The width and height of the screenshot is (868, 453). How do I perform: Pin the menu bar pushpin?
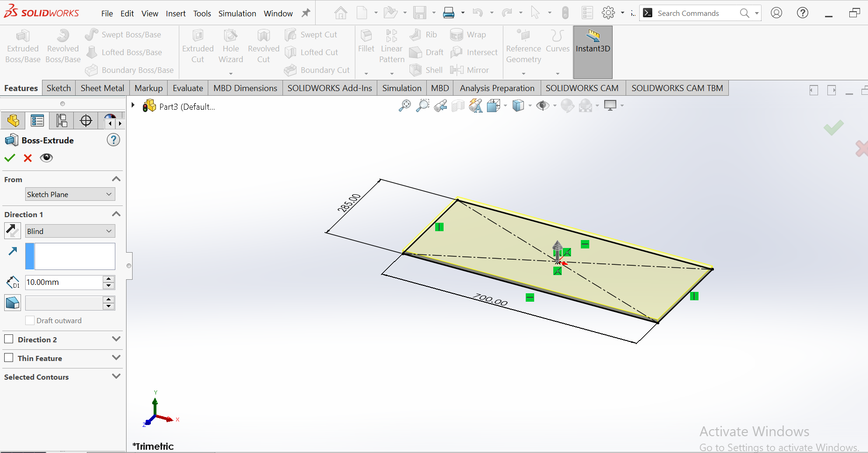coord(306,13)
